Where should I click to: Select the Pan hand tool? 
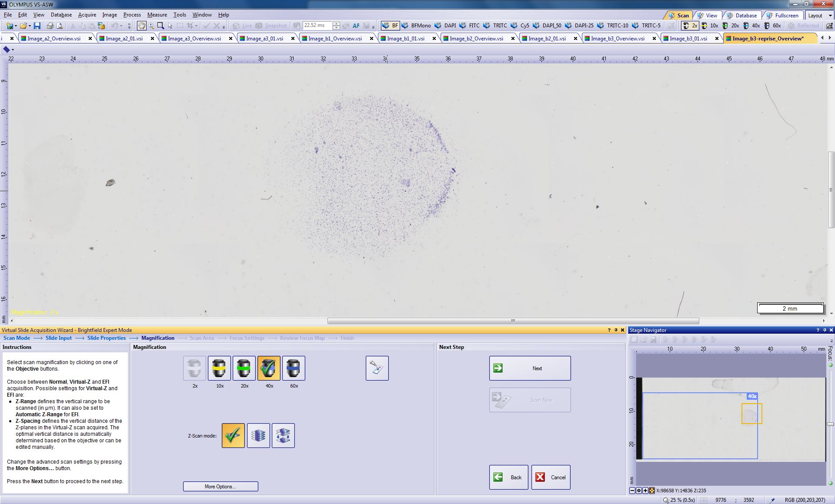point(142,26)
